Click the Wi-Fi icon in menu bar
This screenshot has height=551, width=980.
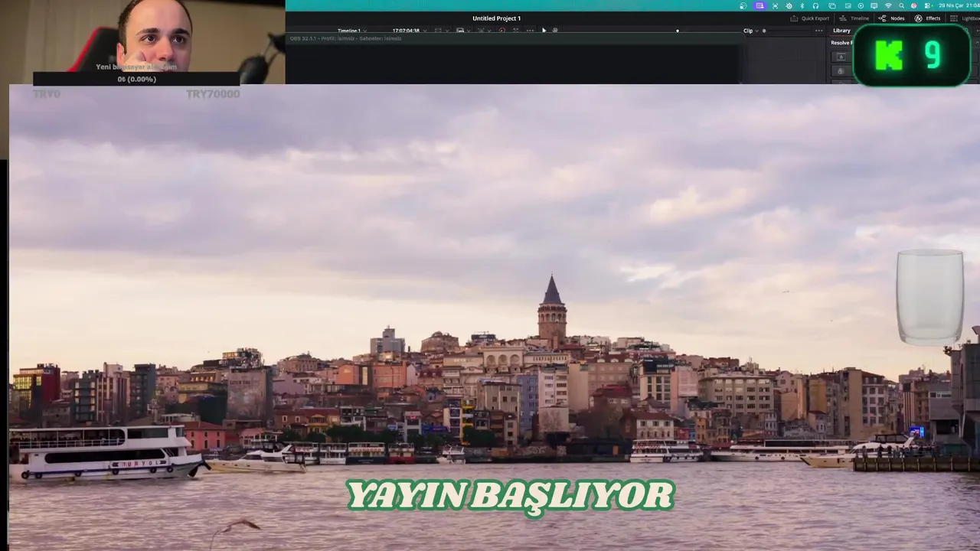point(888,5)
